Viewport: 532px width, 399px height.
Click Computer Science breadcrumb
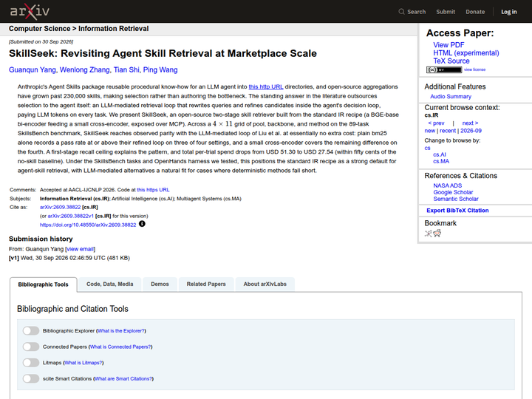click(x=39, y=29)
